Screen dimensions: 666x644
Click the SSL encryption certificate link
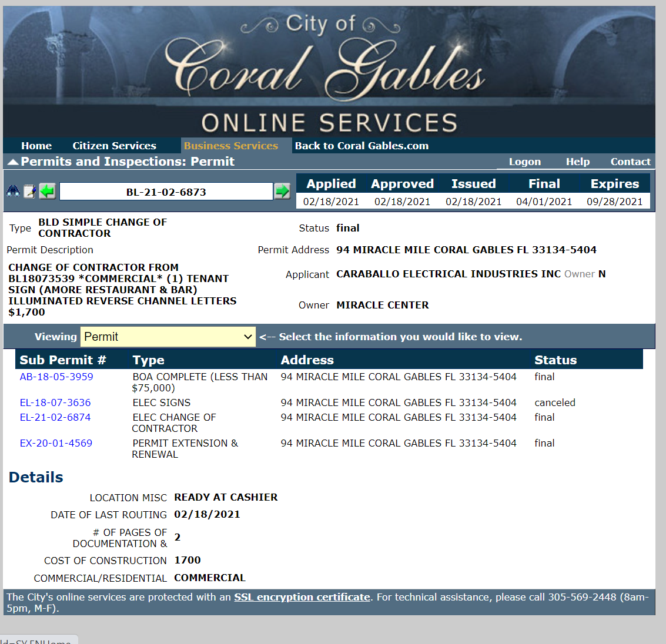pos(302,597)
